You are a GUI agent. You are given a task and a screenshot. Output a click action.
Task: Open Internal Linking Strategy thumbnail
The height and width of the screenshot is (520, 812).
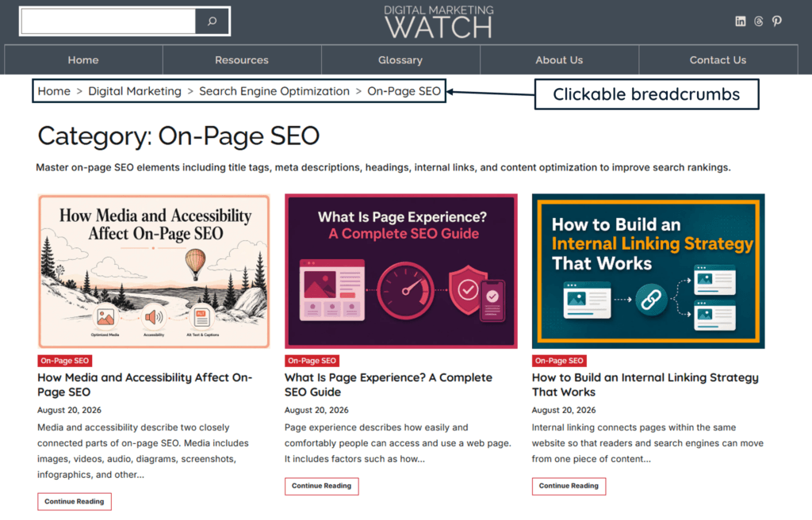pos(649,271)
